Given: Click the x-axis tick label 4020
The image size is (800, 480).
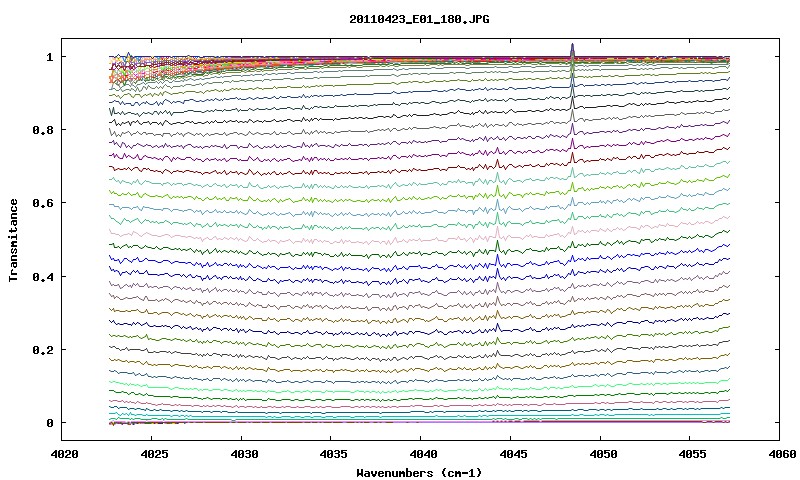Looking at the screenshot, I should pos(64,454).
